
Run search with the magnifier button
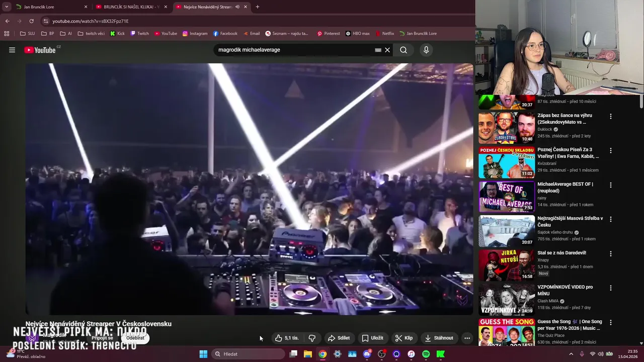404,50
